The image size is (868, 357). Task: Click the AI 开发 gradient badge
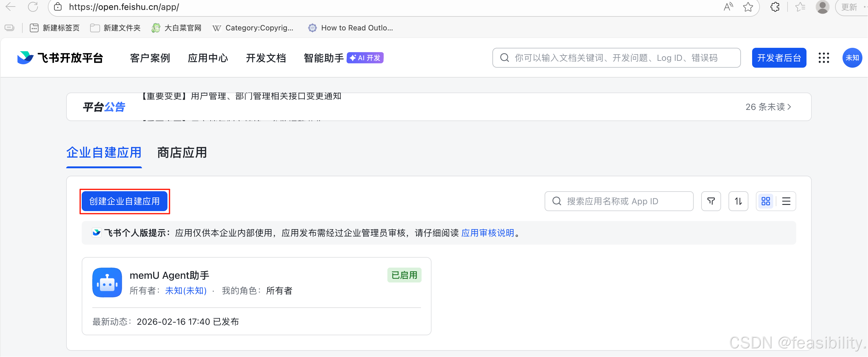365,58
